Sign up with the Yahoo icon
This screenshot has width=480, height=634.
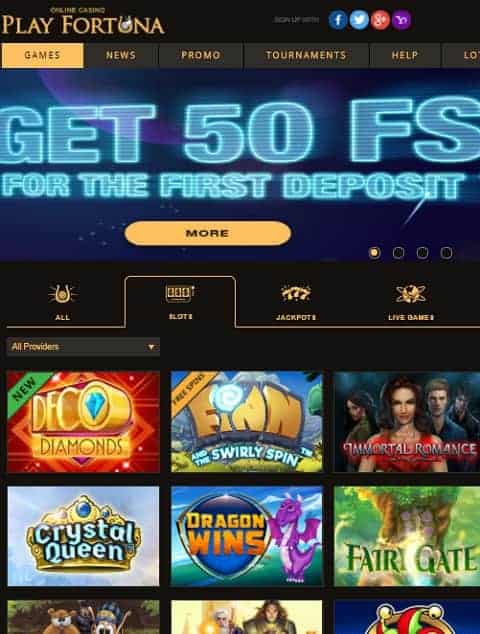pos(401,20)
